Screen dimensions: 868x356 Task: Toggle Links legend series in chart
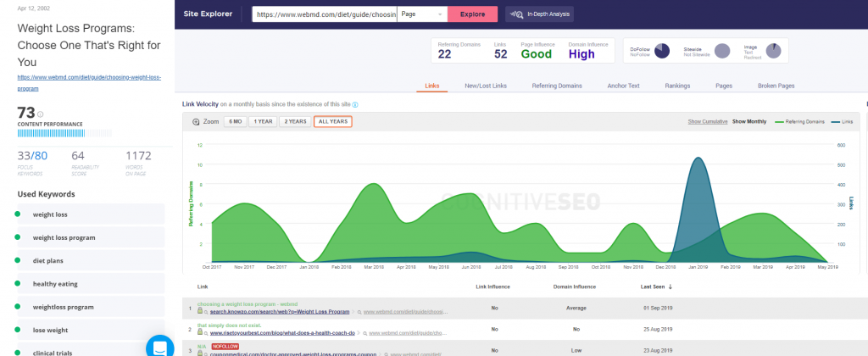842,121
